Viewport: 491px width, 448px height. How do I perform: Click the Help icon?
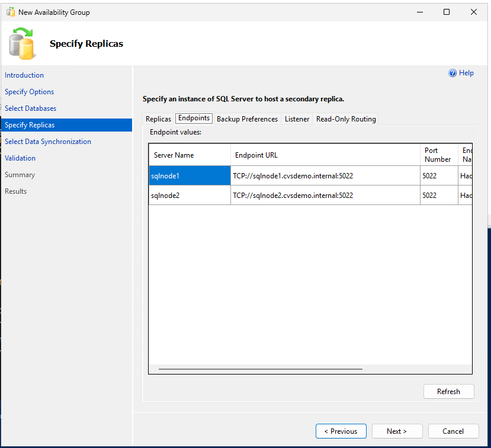tap(453, 72)
